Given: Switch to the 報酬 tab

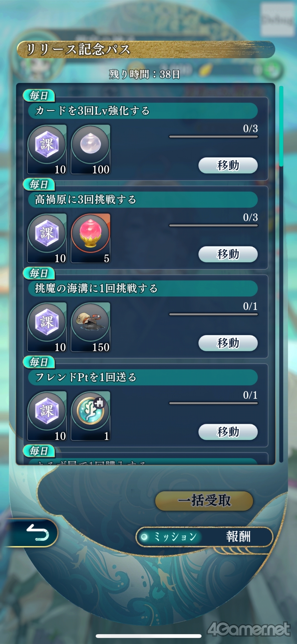Looking at the screenshot, I should pos(238,537).
